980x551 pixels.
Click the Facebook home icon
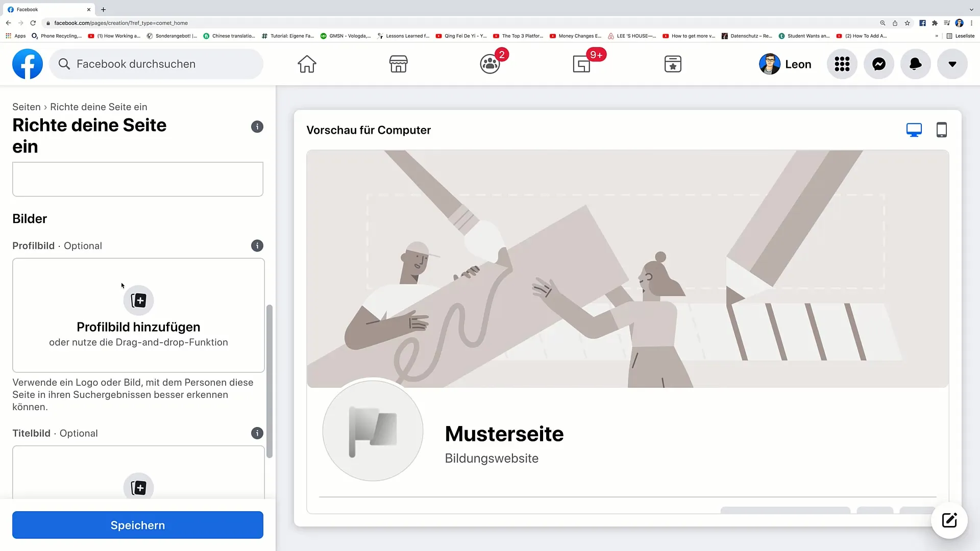(x=307, y=64)
